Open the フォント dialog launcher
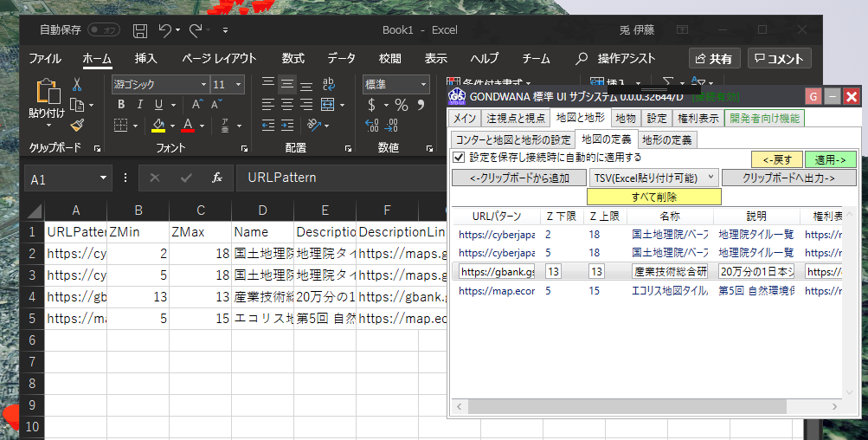This screenshot has width=868, height=440. 244,148
